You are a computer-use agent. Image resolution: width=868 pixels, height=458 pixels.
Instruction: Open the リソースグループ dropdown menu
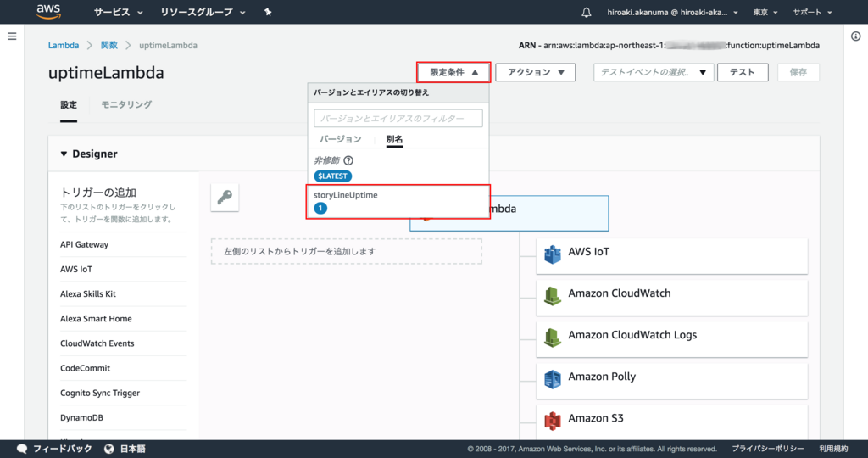[x=203, y=12]
